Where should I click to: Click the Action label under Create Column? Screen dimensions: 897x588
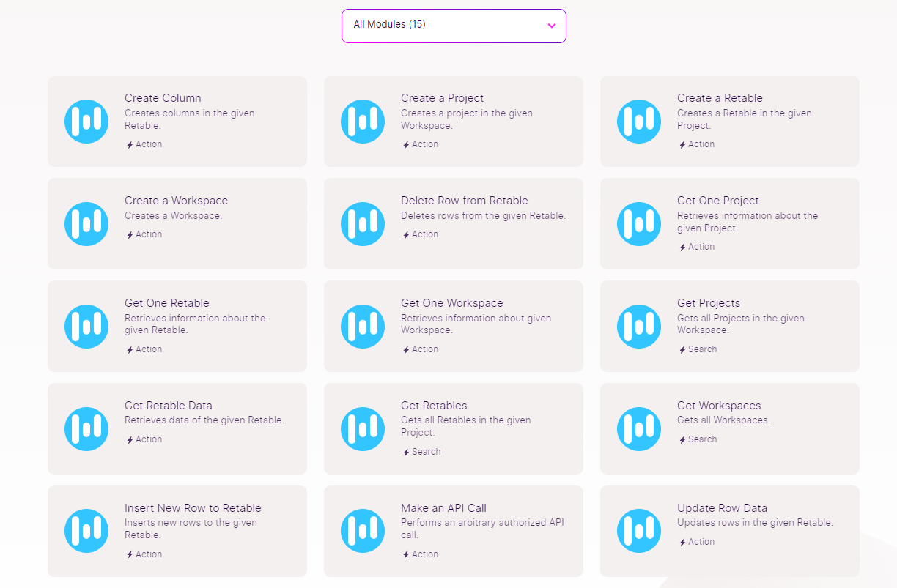pos(149,144)
